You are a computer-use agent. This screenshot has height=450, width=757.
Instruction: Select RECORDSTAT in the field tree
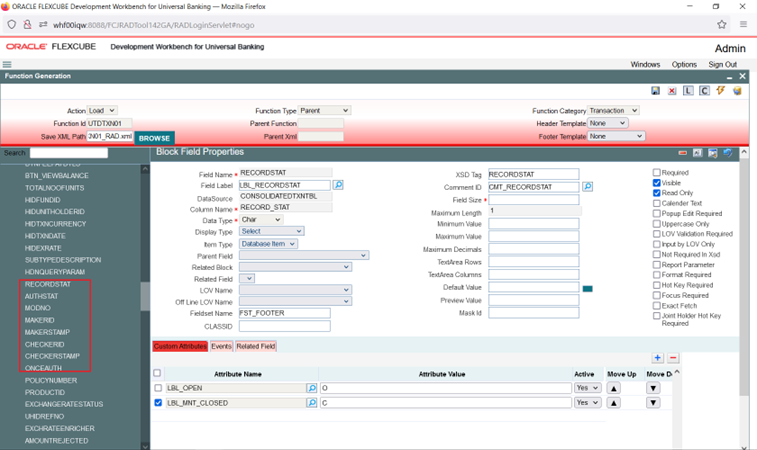[48, 284]
